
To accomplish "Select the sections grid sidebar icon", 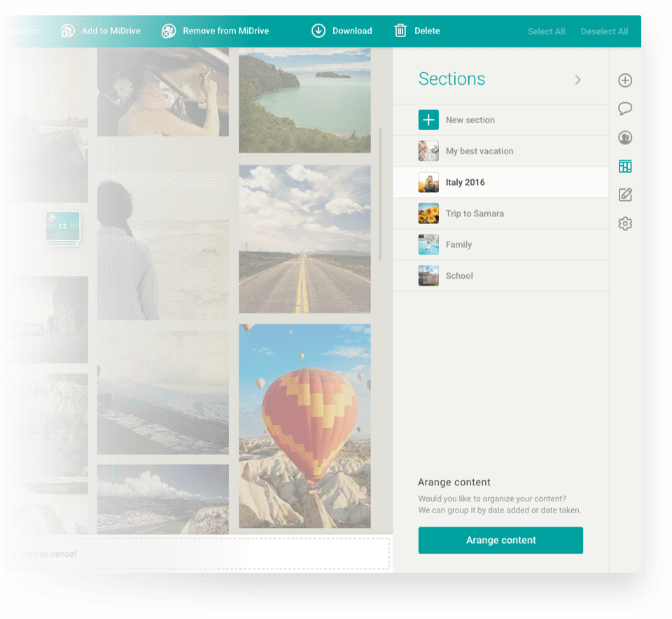I will tap(625, 166).
